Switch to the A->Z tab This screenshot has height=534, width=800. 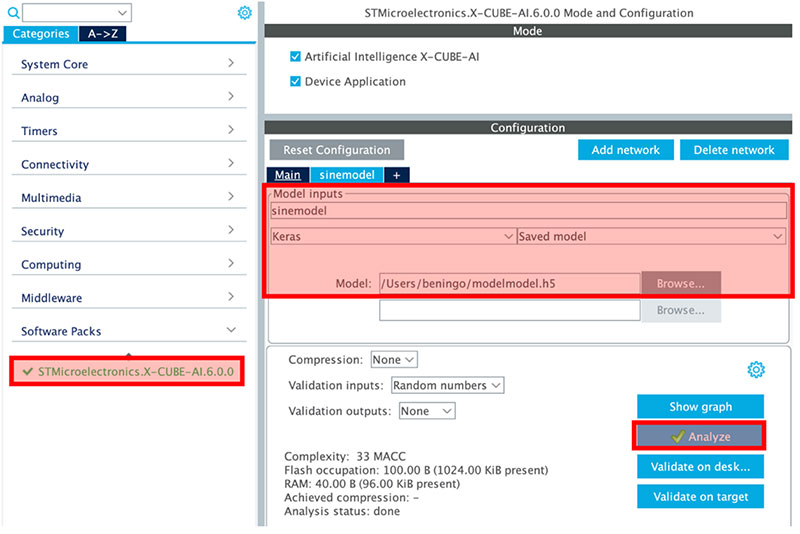pos(103,34)
